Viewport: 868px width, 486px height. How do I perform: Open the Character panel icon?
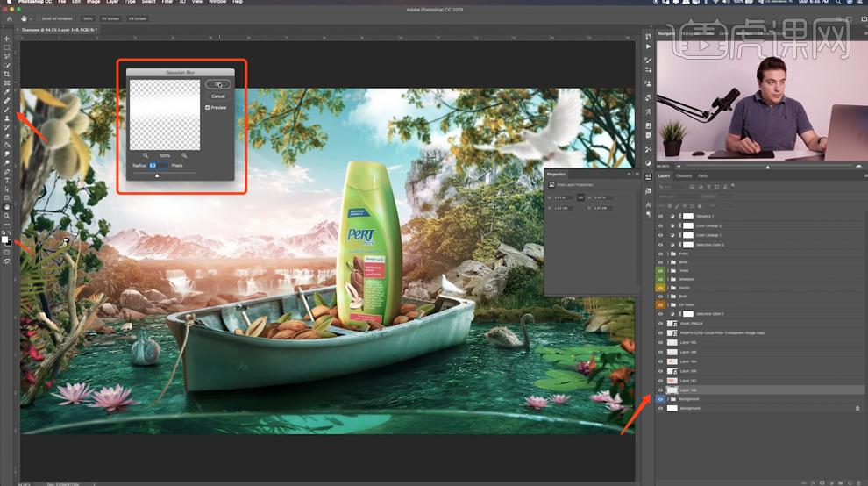[648, 204]
